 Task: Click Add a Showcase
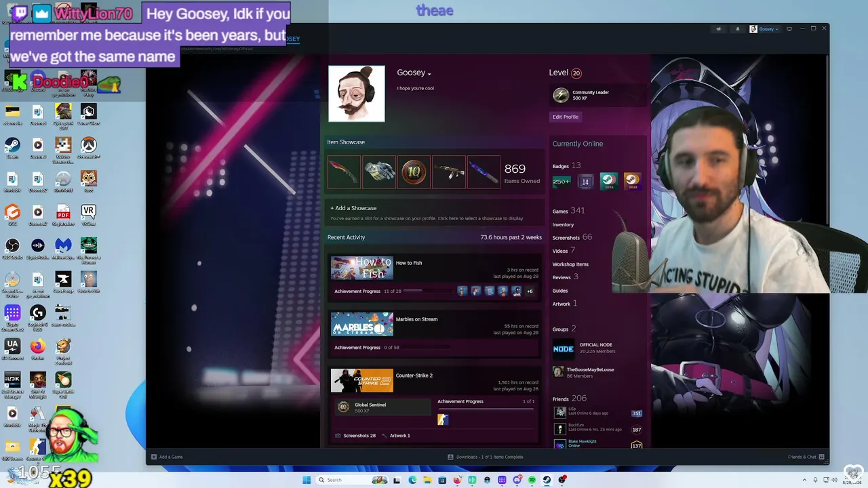pyautogui.click(x=353, y=208)
